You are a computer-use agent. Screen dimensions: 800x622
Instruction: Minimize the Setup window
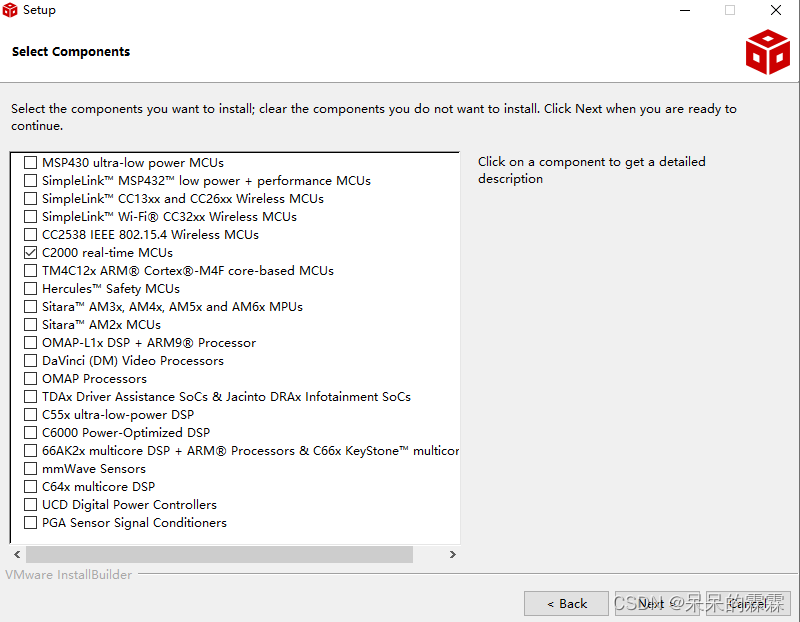tap(685, 10)
